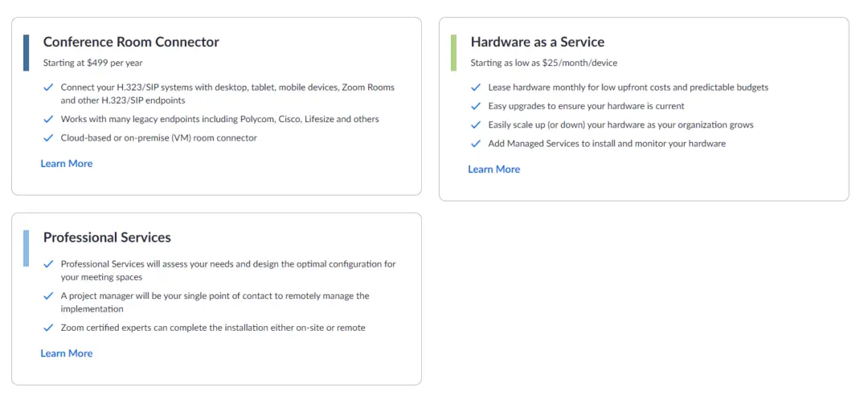Click the 'Conference Room Connector' heading
The width and height of the screenshot is (868, 408).
click(131, 42)
